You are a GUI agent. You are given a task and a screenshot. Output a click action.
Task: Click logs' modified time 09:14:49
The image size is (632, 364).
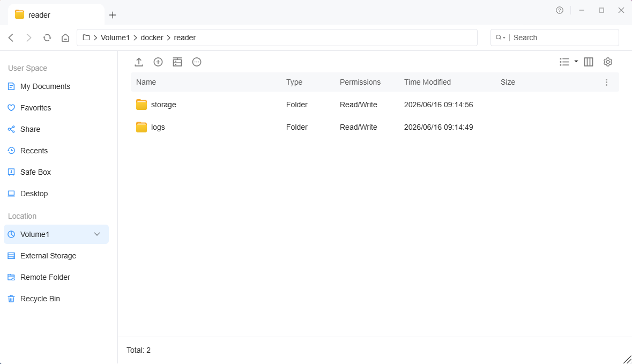tap(438, 128)
